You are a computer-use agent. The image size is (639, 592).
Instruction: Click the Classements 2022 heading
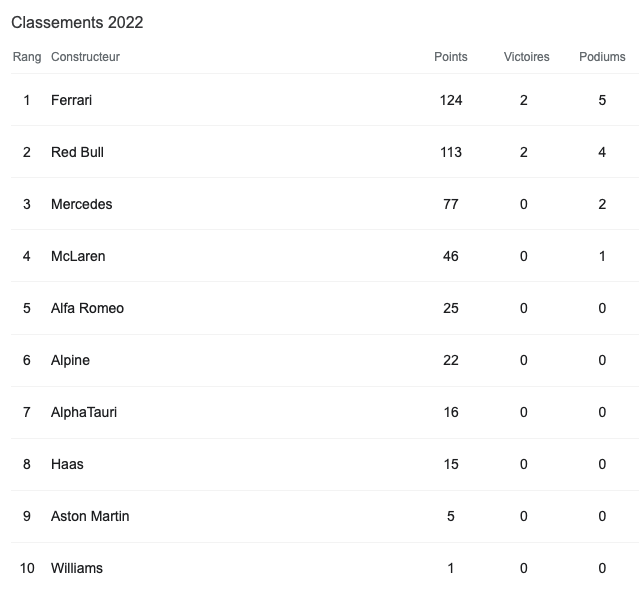[77, 22]
